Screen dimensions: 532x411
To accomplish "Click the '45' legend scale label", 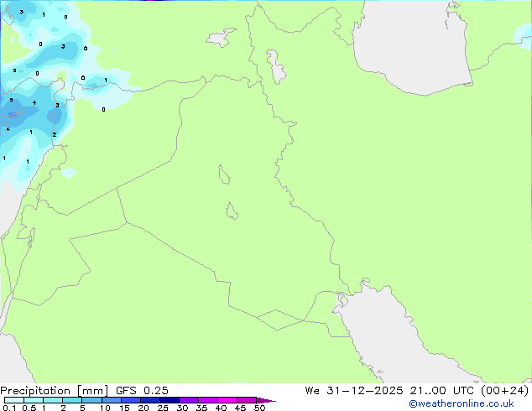I will [x=240, y=408].
